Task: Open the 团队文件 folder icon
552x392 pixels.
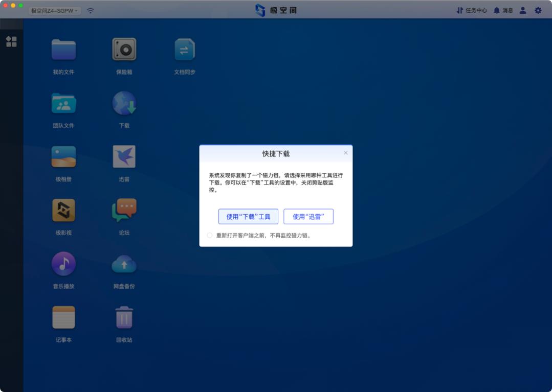Action: (63, 103)
